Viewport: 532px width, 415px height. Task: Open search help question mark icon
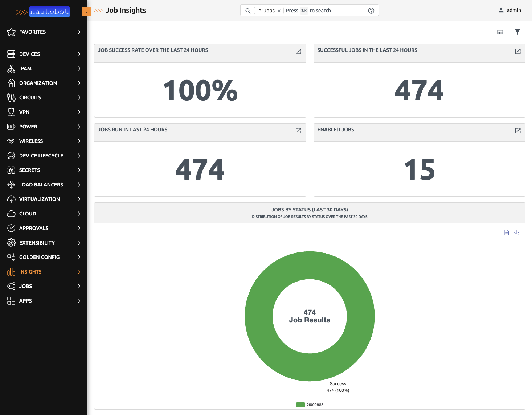pyautogui.click(x=371, y=11)
